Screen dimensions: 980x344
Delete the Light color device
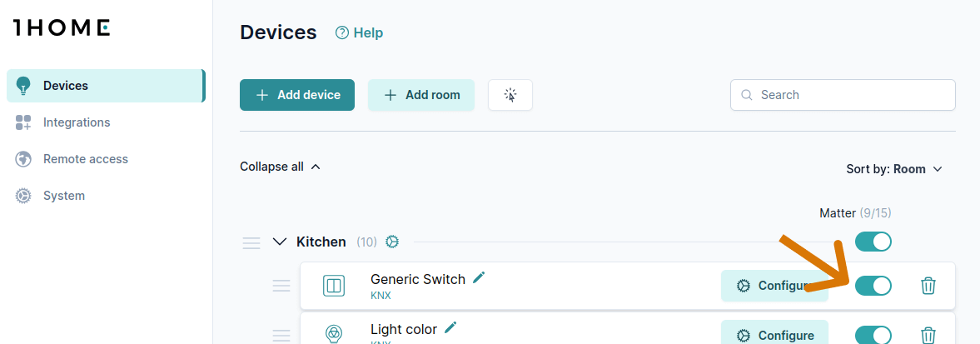point(928,336)
